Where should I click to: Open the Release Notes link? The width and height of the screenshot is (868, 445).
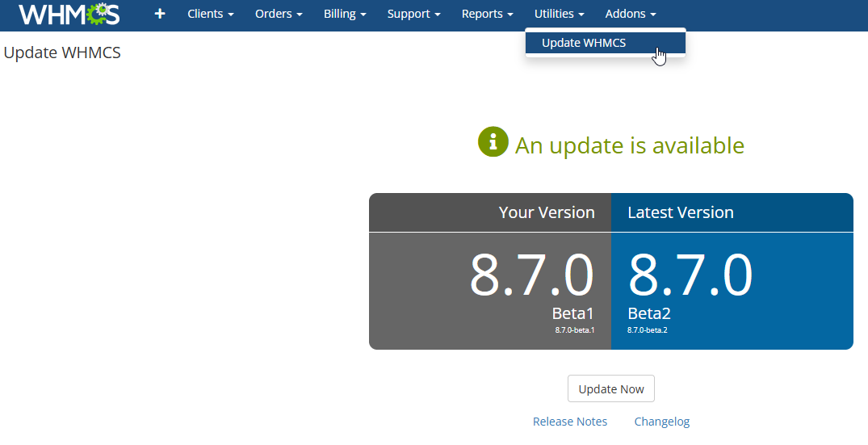pyautogui.click(x=569, y=422)
